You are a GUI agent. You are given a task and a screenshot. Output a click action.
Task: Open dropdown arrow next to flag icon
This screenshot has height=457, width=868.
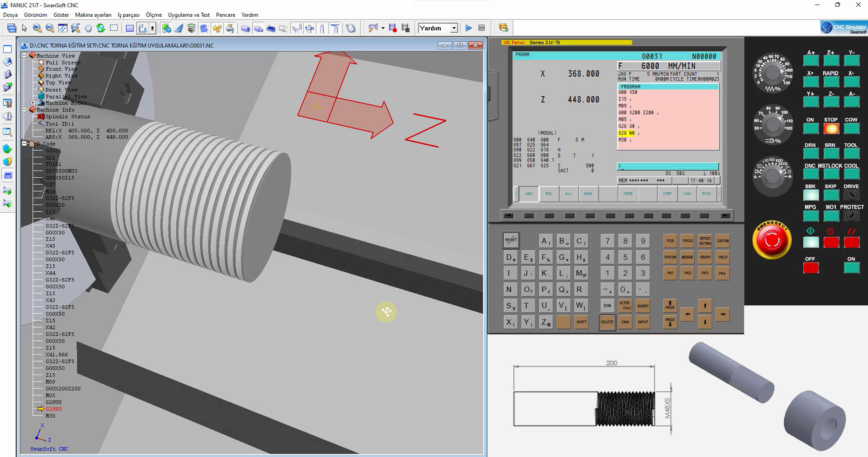click(x=383, y=28)
